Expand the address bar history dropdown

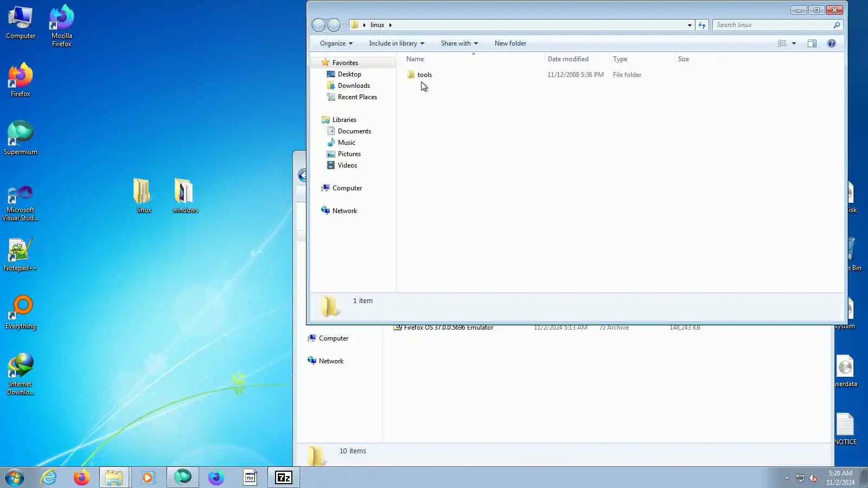point(690,25)
